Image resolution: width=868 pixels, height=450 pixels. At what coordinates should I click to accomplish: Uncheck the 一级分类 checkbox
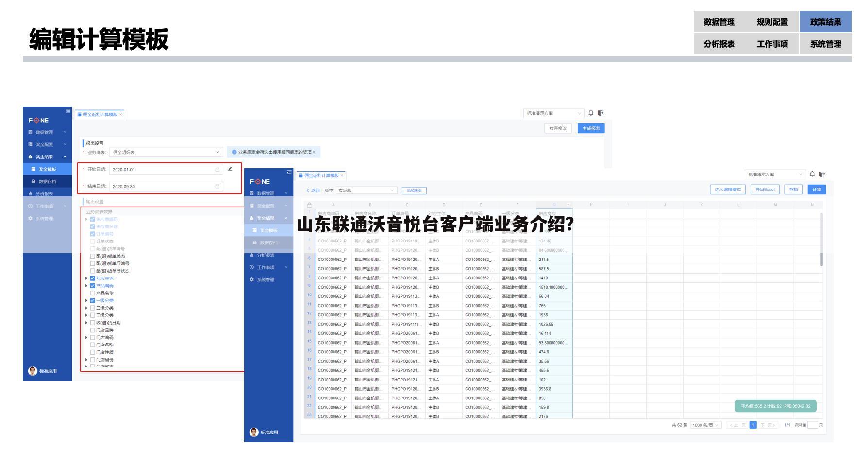pyautogui.click(x=93, y=300)
